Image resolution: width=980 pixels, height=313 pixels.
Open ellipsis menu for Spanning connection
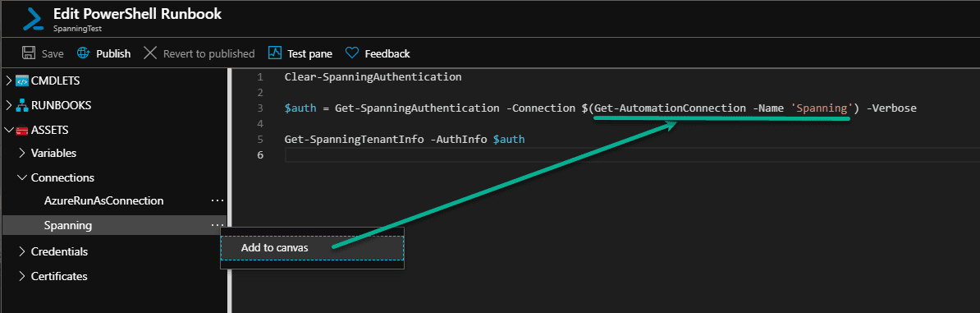[x=217, y=225]
